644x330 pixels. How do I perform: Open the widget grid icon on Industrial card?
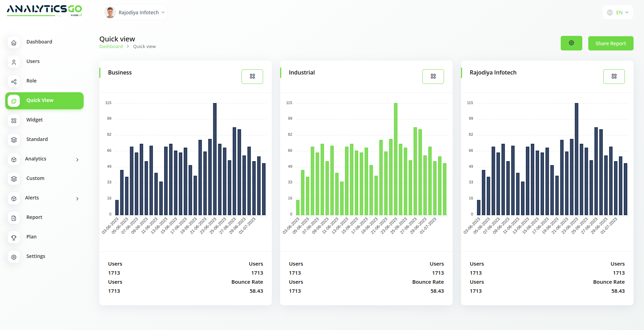(433, 77)
